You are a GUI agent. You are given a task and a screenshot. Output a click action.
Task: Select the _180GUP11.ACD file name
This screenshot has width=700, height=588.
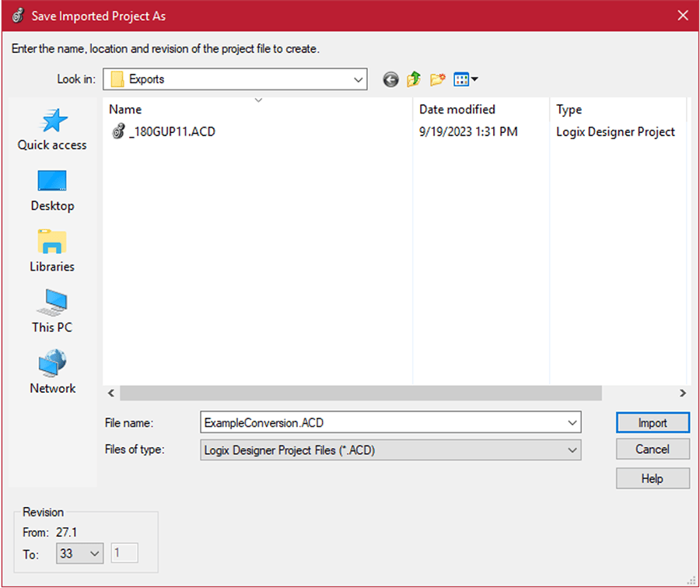tap(173, 131)
